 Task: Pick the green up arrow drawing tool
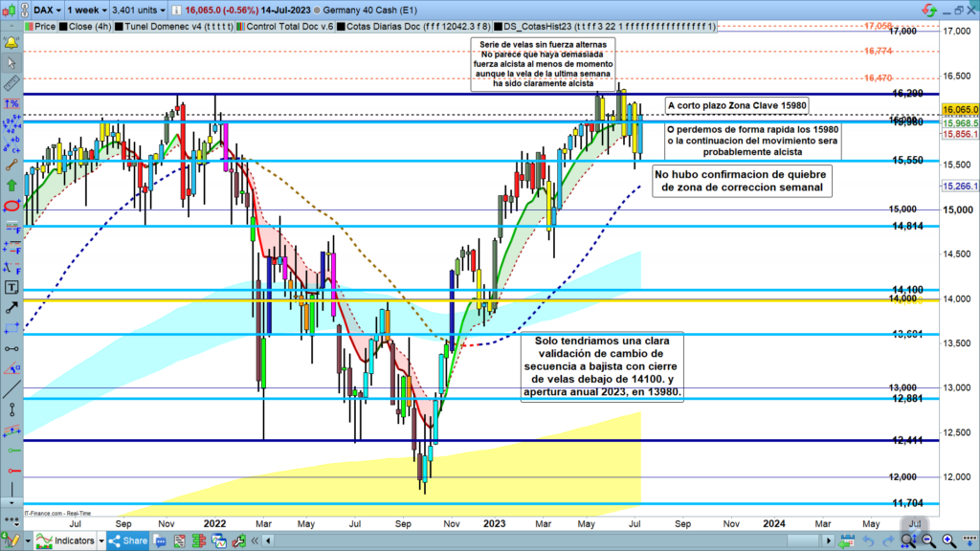(12, 185)
